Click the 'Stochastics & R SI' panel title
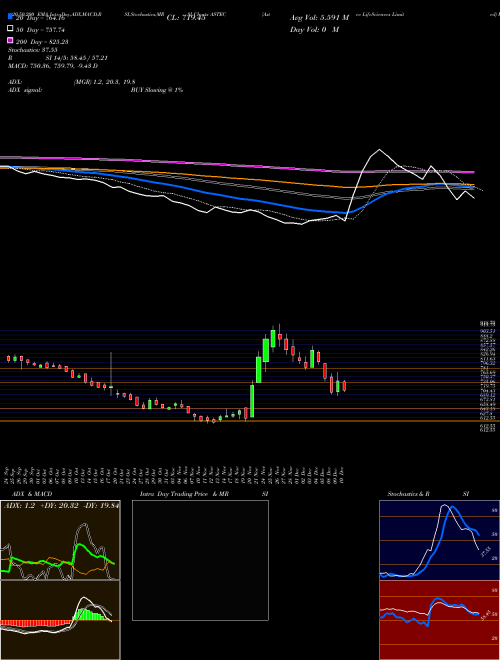 point(428,494)
